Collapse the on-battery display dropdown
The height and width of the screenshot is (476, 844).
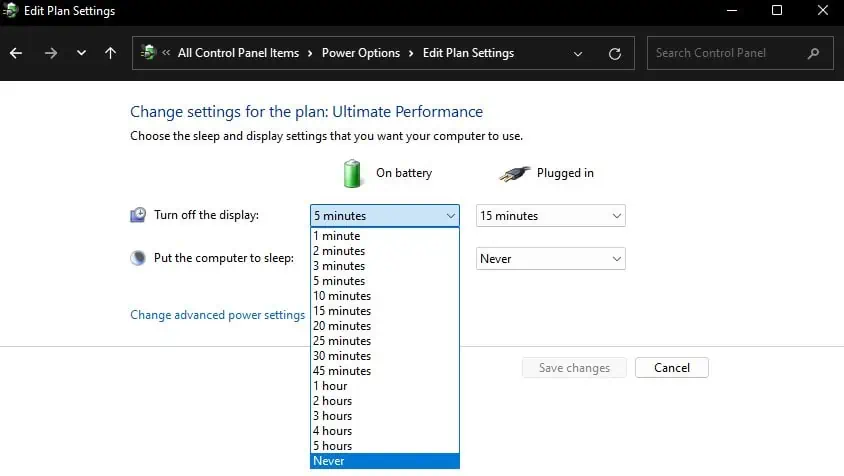(x=385, y=215)
